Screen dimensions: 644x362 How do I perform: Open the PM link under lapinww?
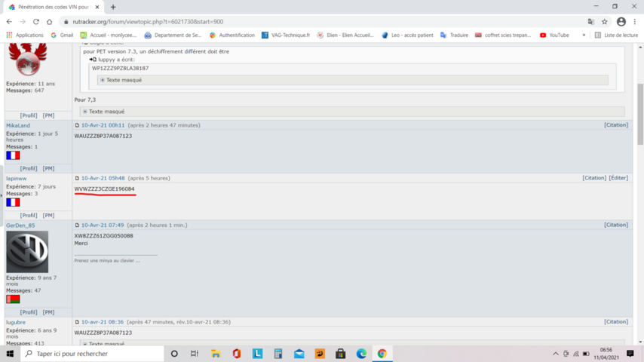click(48, 215)
